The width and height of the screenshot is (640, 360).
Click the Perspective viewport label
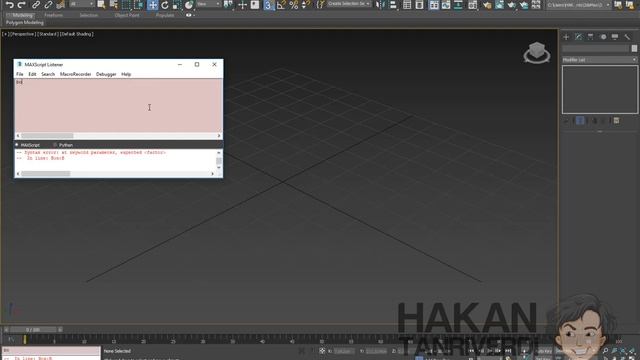[x=23, y=34]
